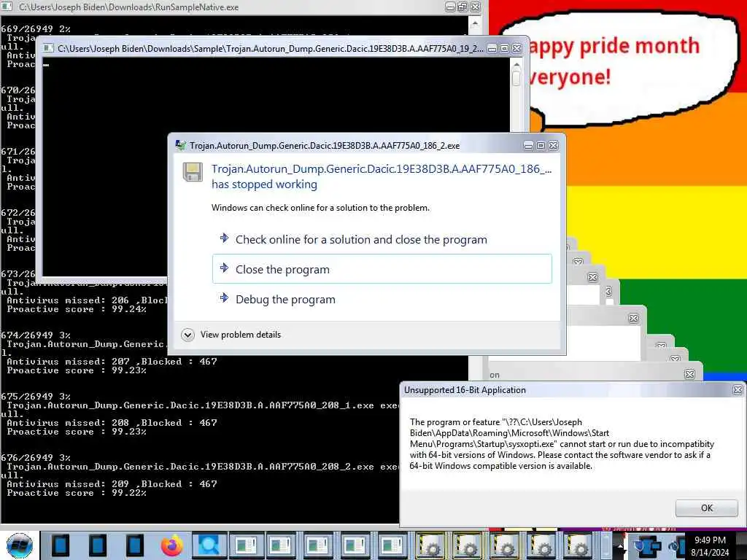This screenshot has height=560, width=747.
Task: Click Trojan.Autorun_Dump console window title icon
Action: click(47, 48)
